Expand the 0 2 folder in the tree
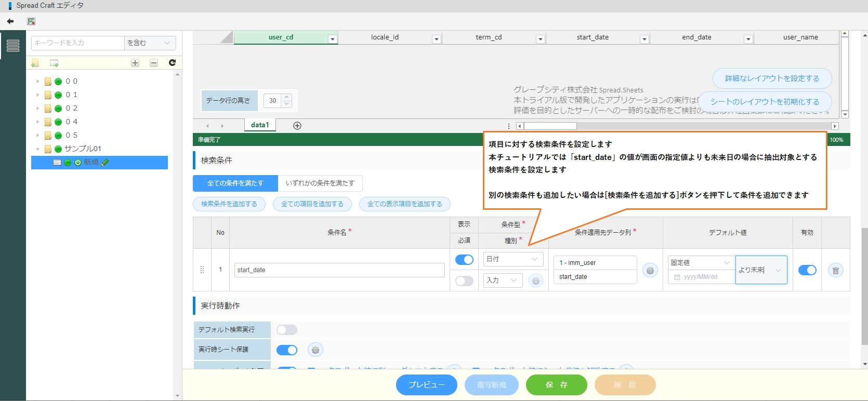 click(37, 109)
